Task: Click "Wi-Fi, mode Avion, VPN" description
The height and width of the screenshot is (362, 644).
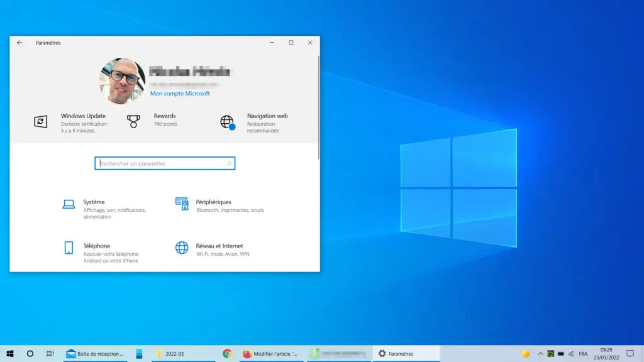Action: [x=223, y=254]
